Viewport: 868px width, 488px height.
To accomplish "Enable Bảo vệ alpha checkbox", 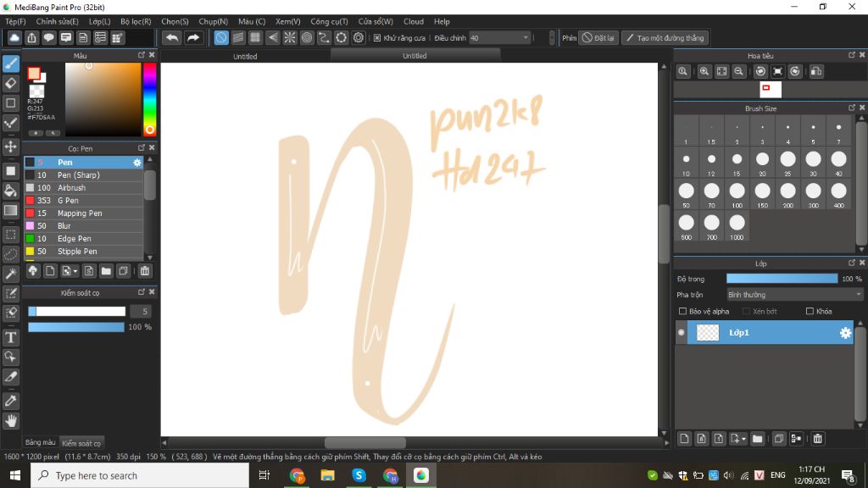I will tap(682, 312).
